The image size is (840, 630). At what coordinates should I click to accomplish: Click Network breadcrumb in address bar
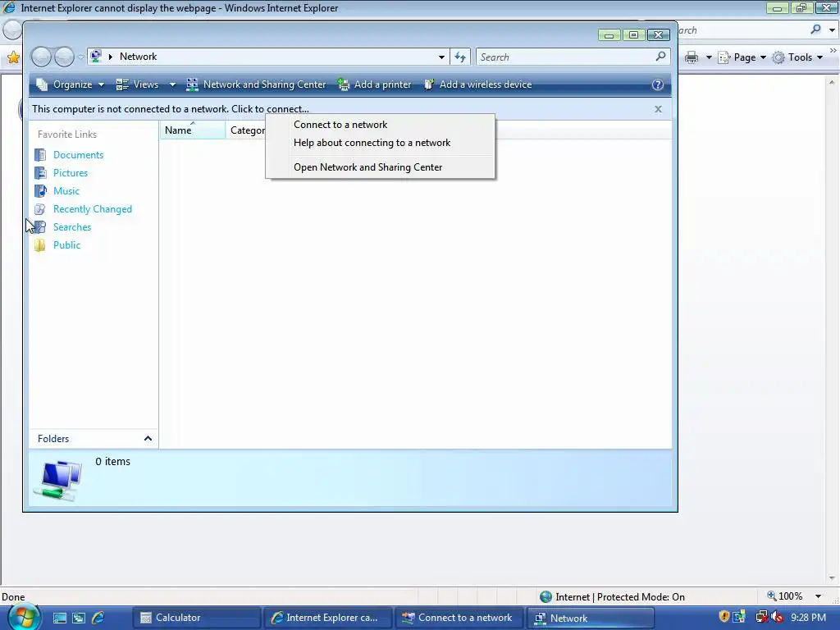pos(138,57)
